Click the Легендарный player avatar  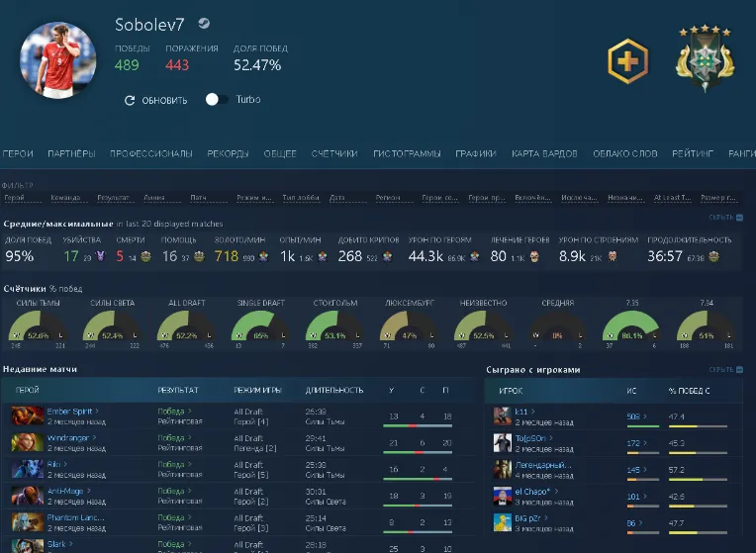[x=503, y=469]
